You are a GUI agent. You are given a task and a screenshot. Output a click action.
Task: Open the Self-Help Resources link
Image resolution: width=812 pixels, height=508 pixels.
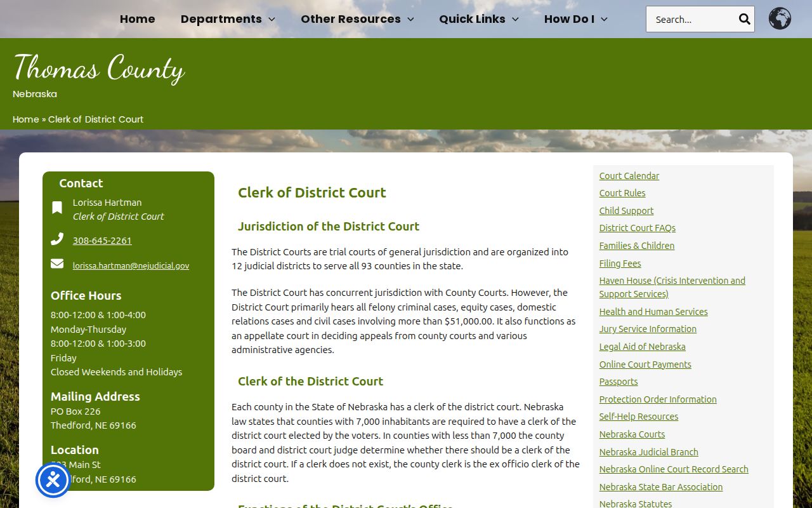click(x=639, y=417)
